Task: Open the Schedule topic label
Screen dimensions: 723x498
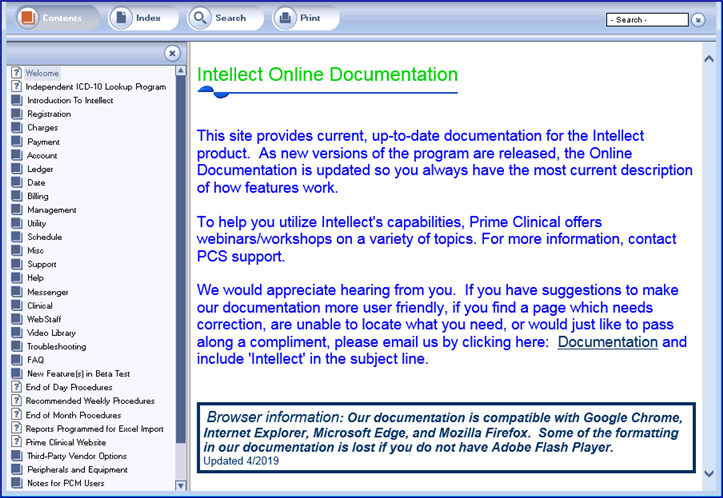Action: pos(44,237)
